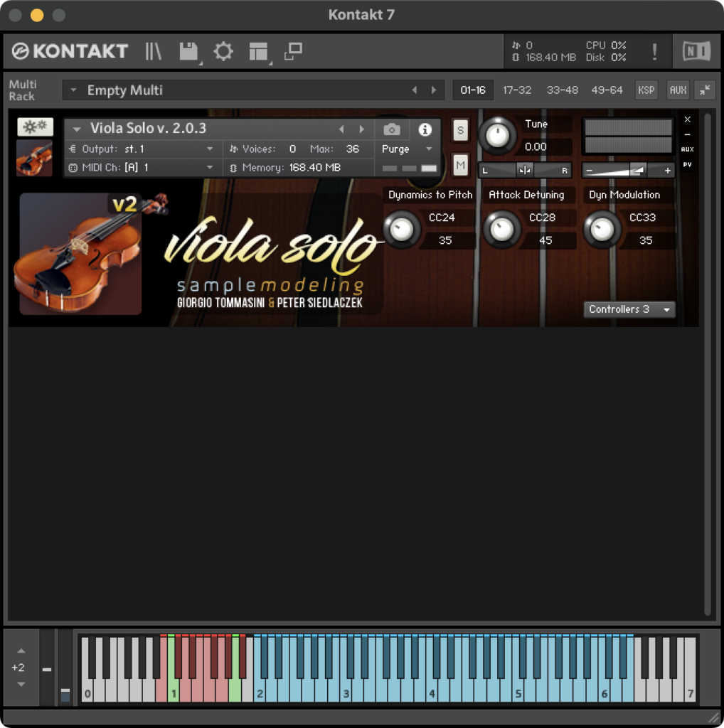Collapse the multi rack minimize arrows icon
This screenshot has width=724, height=728.
point(705,90)
